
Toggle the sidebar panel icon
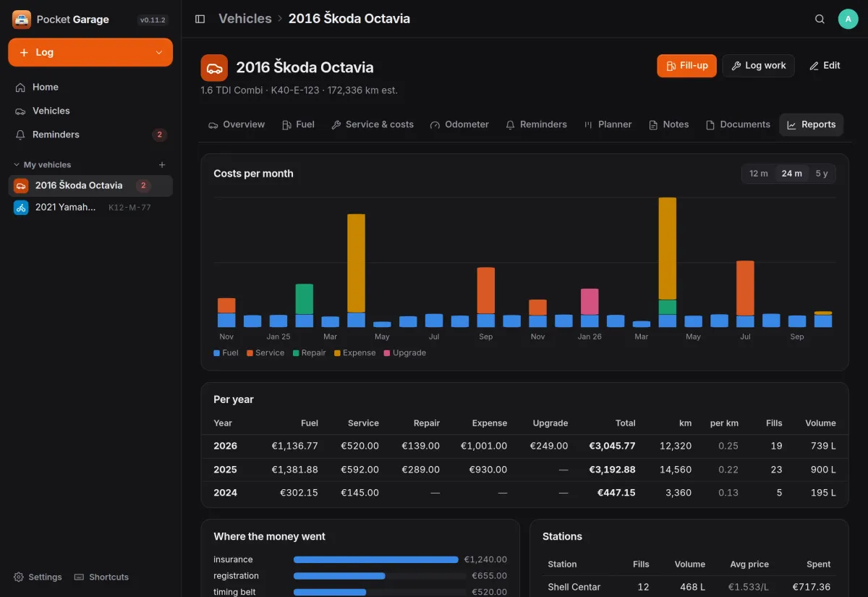200,19
